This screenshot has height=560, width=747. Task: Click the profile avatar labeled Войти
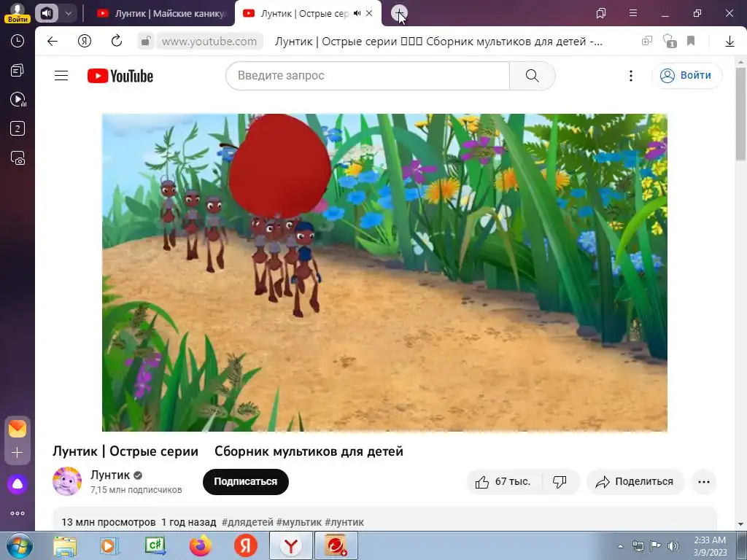click(18, 13)
